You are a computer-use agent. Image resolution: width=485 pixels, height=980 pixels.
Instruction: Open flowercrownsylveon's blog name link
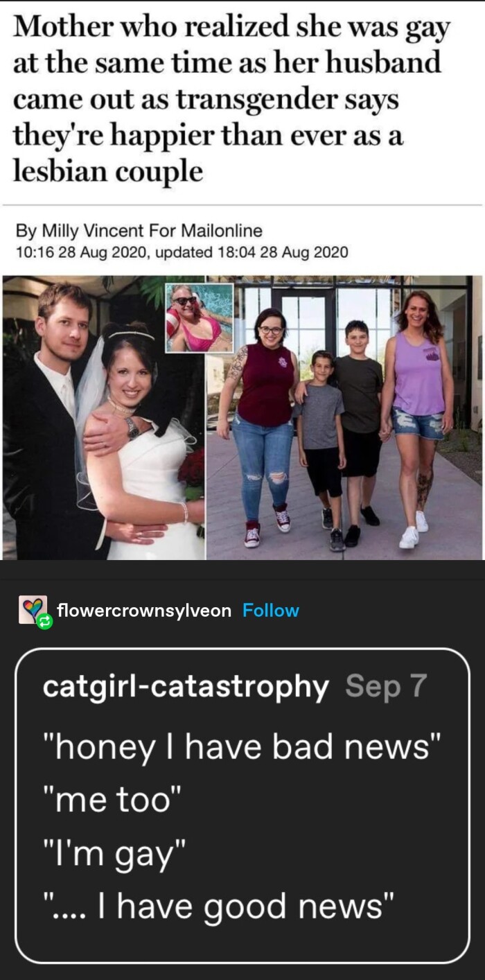(144, 611)
